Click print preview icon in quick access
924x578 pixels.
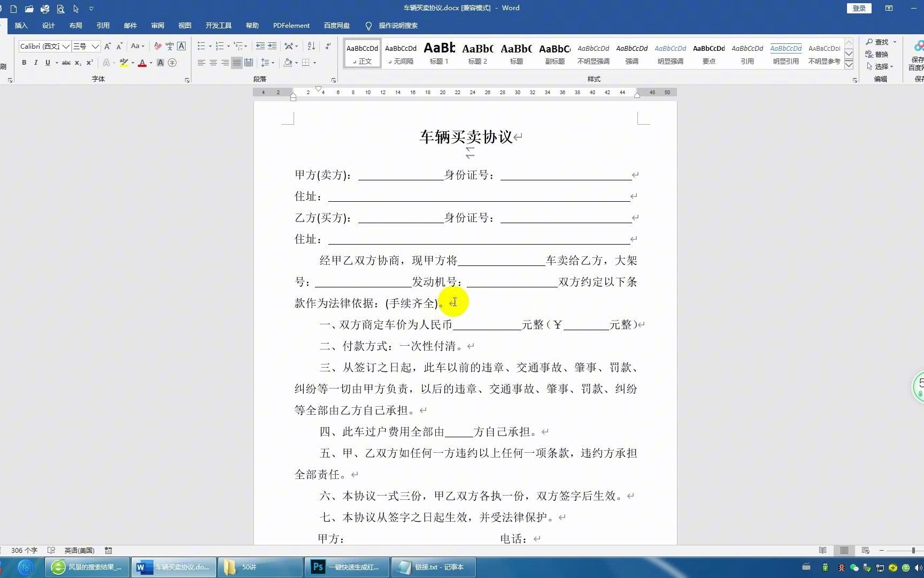[60, 9]
